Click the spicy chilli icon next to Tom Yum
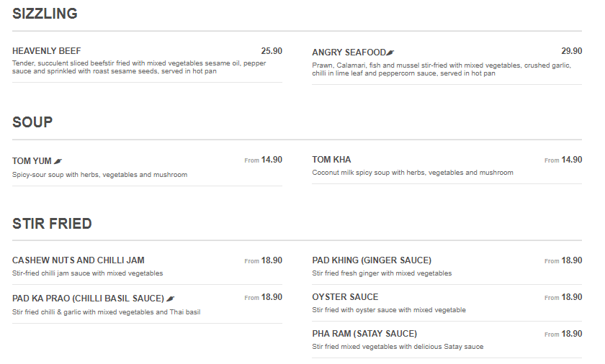605x364 pixels. 58,161
